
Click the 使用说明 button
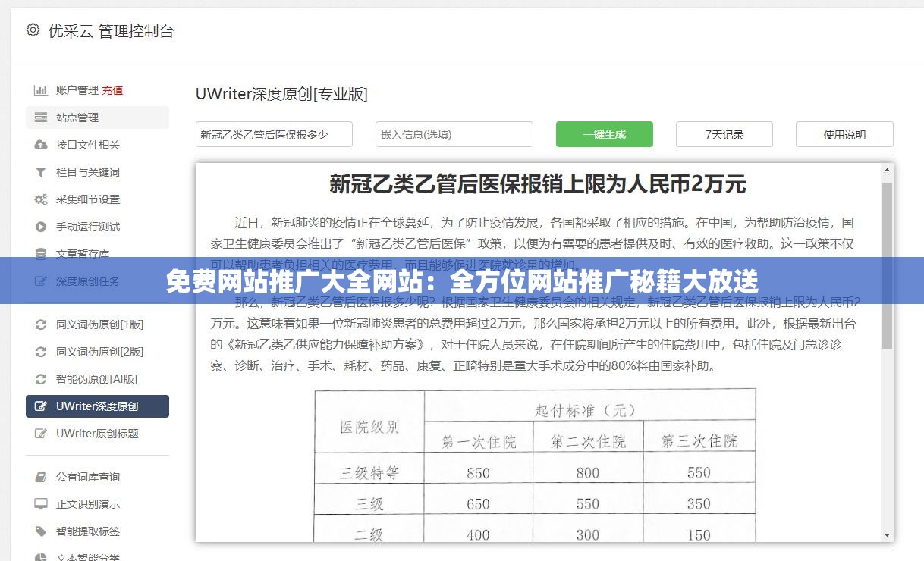tap(844, 134)
